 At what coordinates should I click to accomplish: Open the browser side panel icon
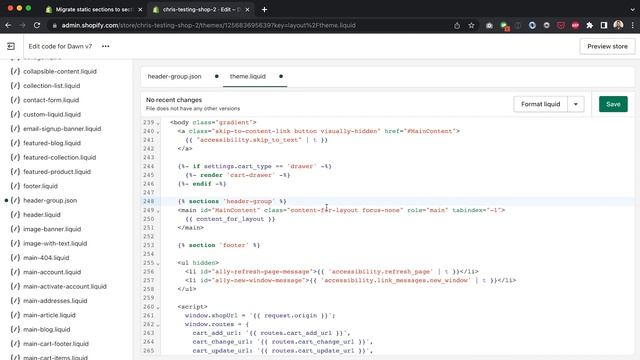click(x=604, y=25)
